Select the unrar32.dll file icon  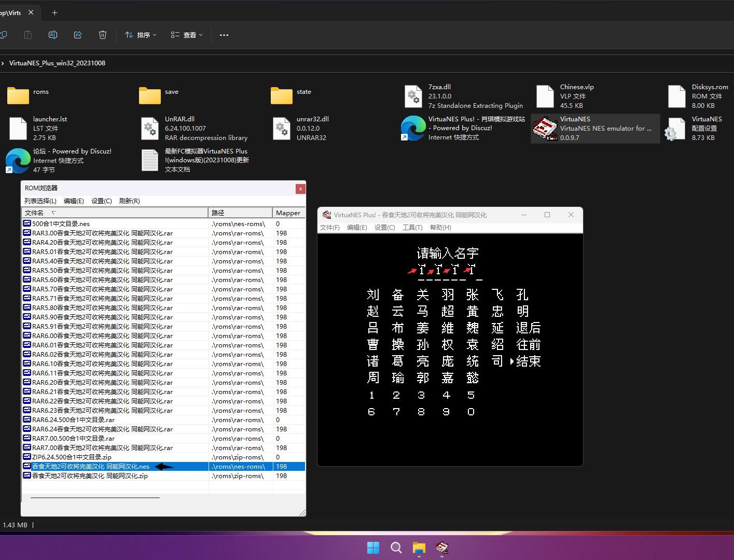tap(282, 129)
